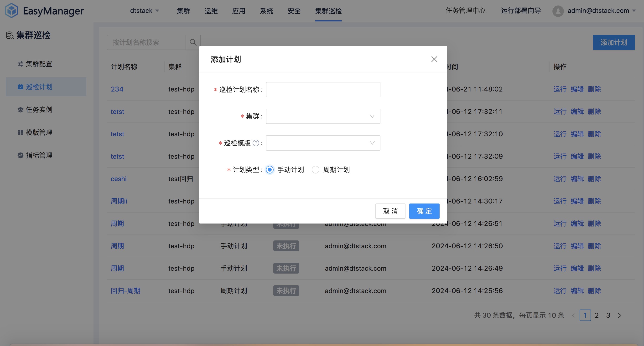Click the 2024-06-12 14:25:56 timestamp
Screen dimensions: 644x346
point(467,291)
